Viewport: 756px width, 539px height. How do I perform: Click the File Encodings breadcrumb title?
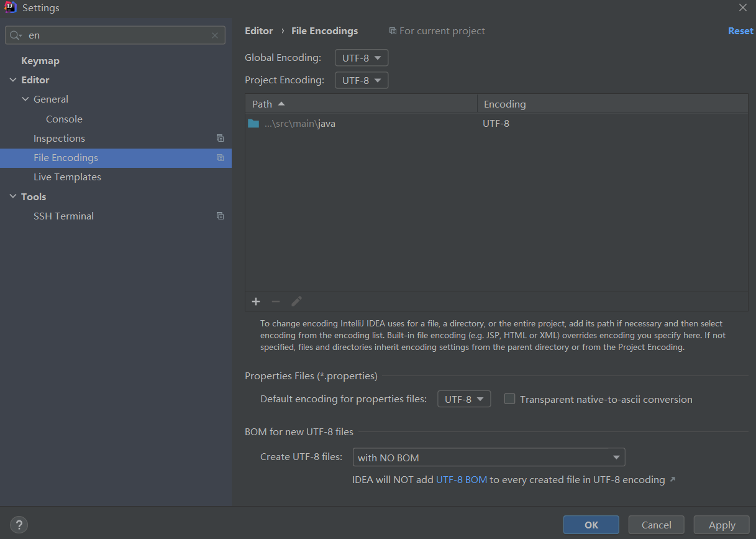(324, 30)
